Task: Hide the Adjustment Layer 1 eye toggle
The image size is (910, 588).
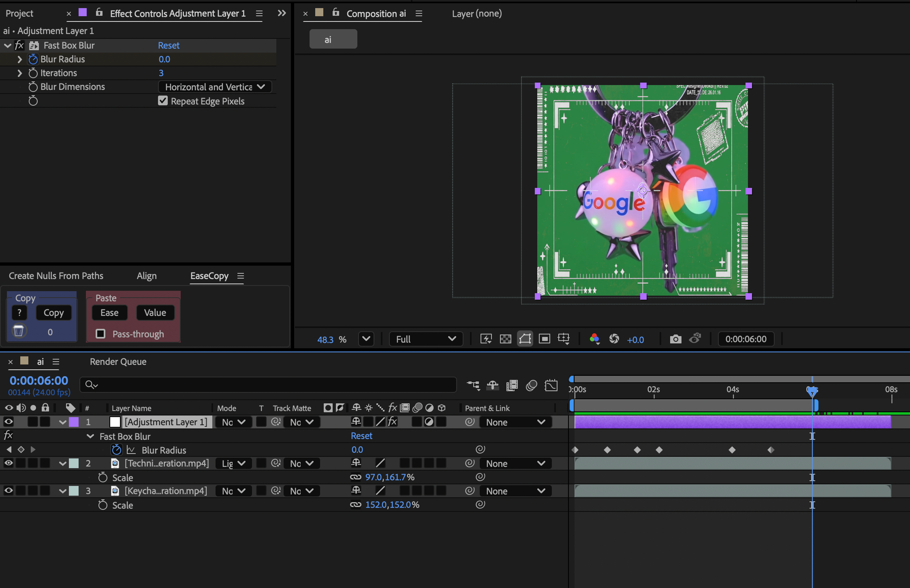Action: click(x=9, y=422)
